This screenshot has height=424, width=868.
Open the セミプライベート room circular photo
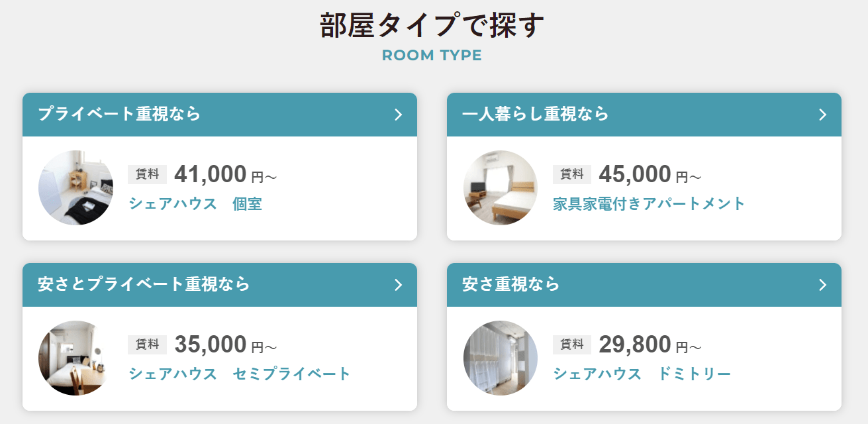pos(75,358)
